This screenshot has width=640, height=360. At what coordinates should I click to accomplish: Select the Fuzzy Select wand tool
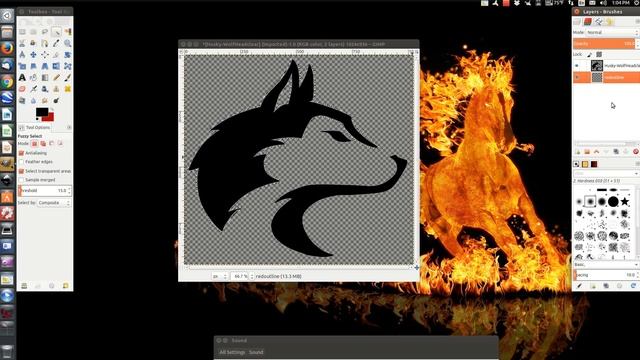(x=56, y=32)
